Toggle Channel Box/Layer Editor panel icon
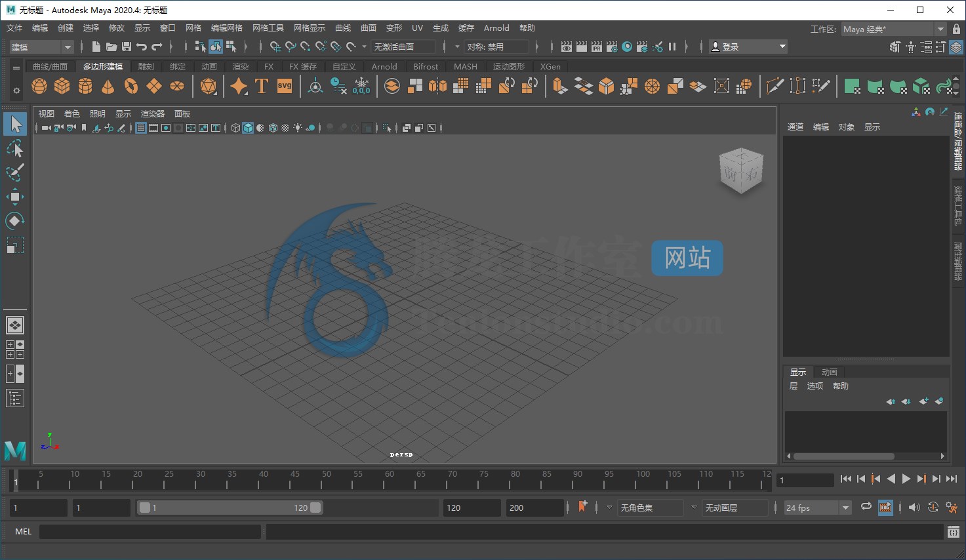This screenshot has width=966, height=560. 956,47
